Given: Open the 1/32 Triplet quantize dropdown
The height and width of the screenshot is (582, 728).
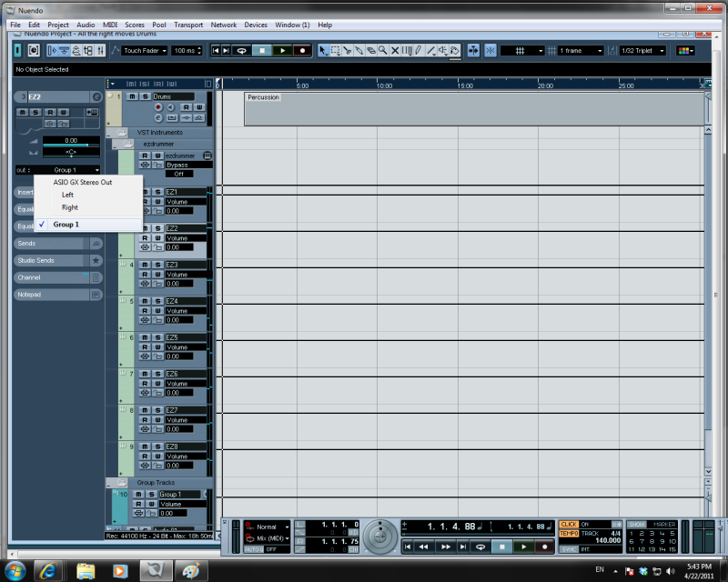Looking at the screenshot, I should click(642, 51).
